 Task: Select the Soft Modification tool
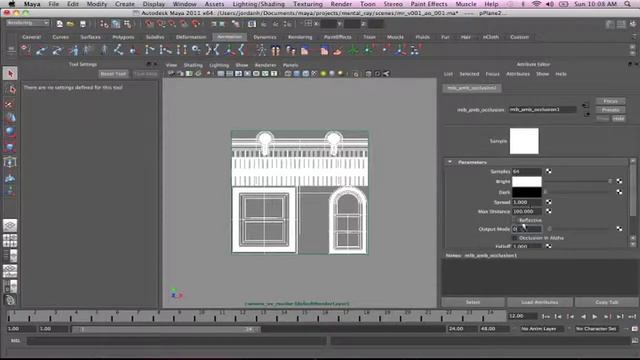pos(10,178)
